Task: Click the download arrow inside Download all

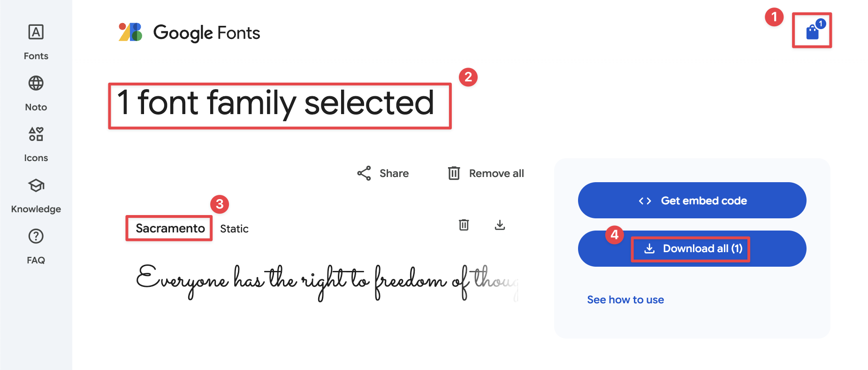Action: 650,249
